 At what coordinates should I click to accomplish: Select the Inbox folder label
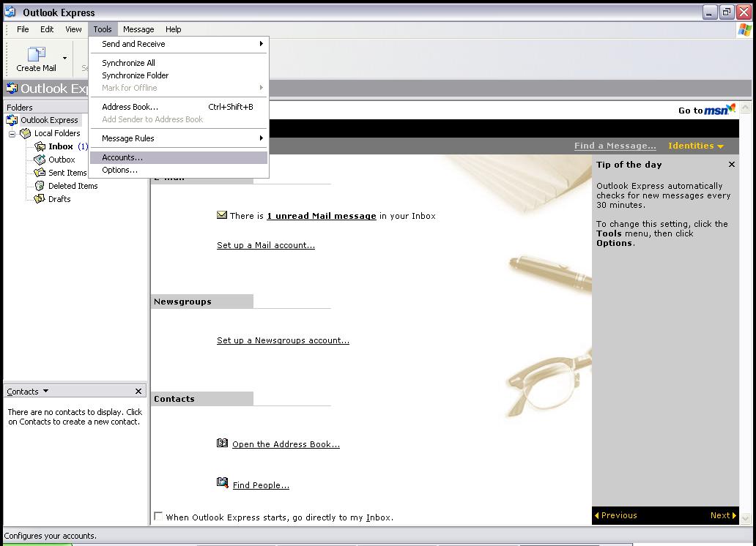pyautogui.click(x=61, y=146)
